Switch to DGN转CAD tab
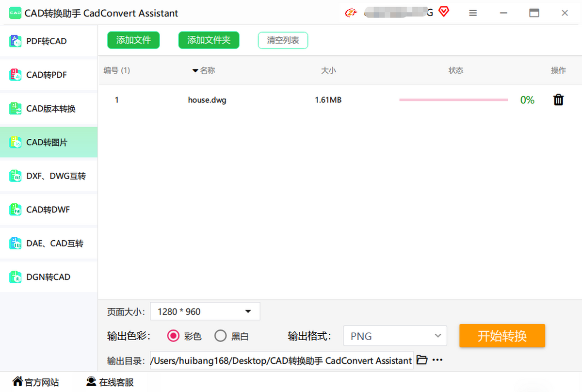This screenshot has height=392, width=582. coord(48,277)
